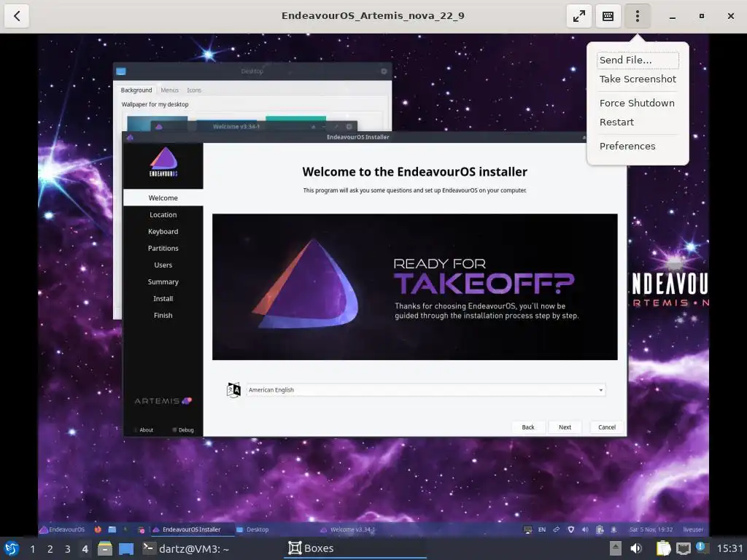Select the Partitions step in sidebar
Screen dimensions: 747x560
coord(163,248)
